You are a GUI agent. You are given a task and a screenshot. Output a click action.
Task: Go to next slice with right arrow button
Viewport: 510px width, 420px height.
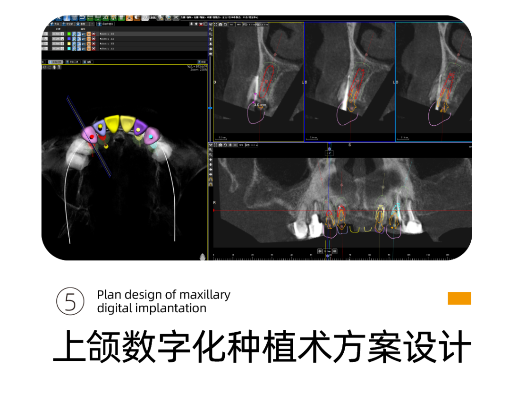335,251
